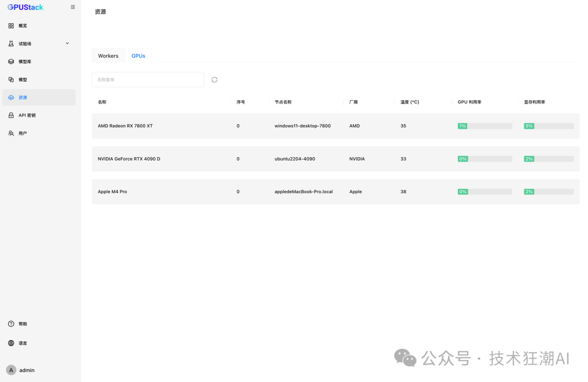588x382 pixels.
Task: Collapse the sidebar with the menu fold icon
Action: pyautogui.click(x=73, y=7)
